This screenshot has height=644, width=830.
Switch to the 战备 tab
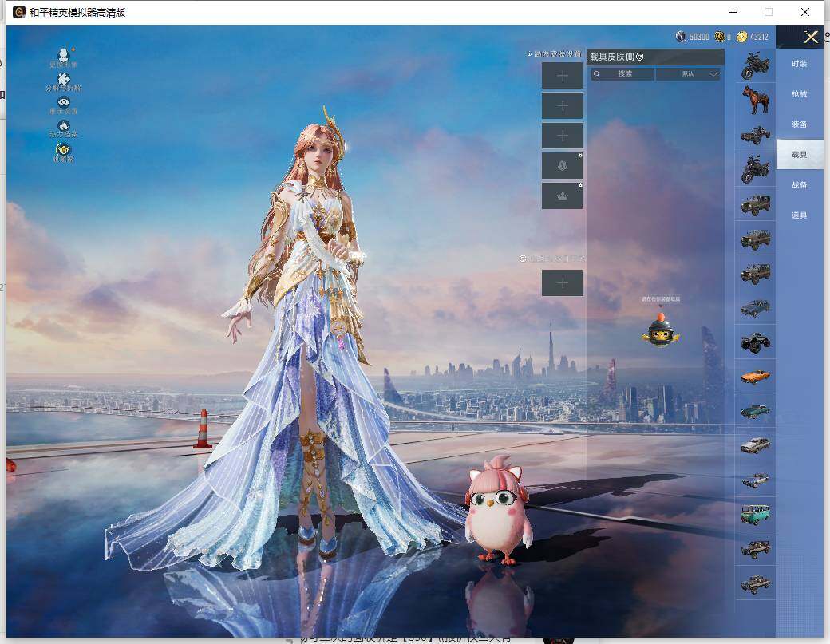pyautogui.click(x=800, y=185)
